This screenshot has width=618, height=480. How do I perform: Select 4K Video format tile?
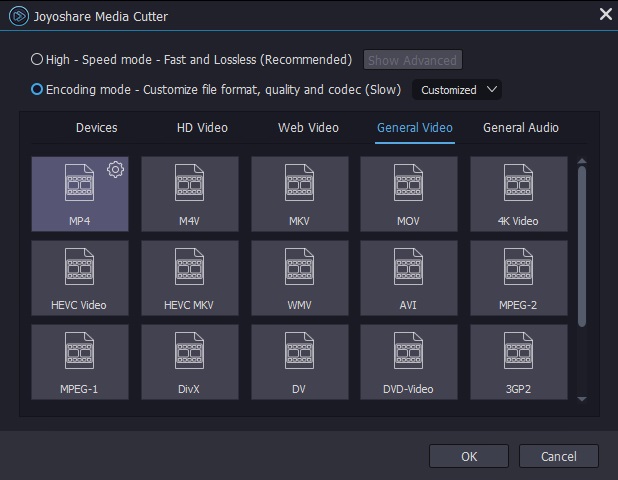point(518,193)
